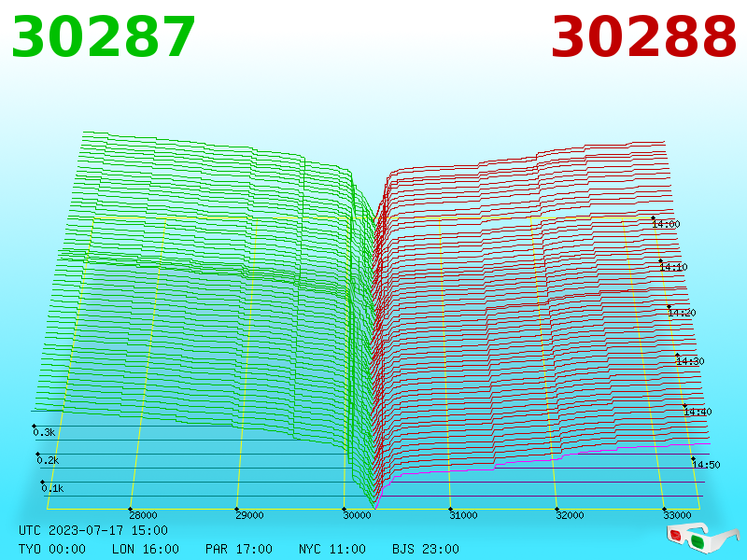Click the LON 16:00 clock
This screenshot has height=560, width=747.
click(x=146, y=549)
